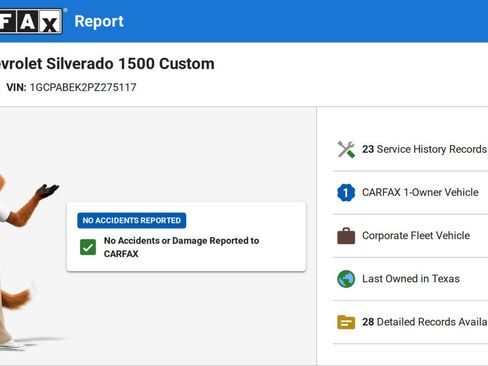Click the wrench and screwdriver service icon
The height and width of the screenshot is (366, 488).
click(x=346, y=149)
